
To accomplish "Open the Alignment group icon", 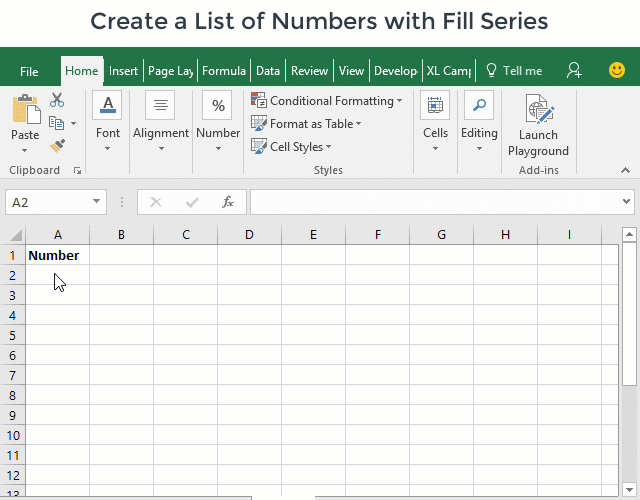I will tap(160, 105).
